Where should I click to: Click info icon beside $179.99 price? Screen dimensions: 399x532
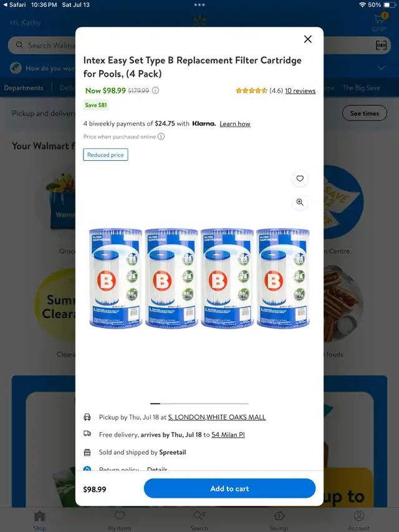tap(155, 90)
